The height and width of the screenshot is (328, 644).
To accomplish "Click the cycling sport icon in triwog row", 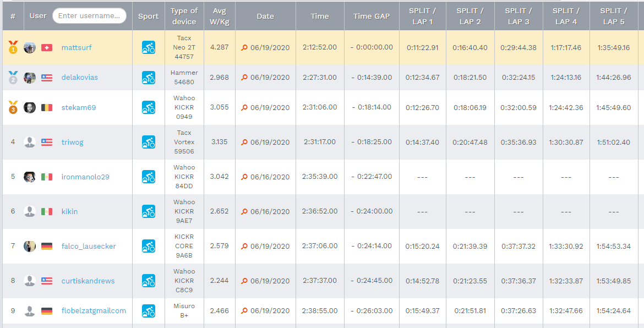I will pyautogui.click(x=148, y=142).
